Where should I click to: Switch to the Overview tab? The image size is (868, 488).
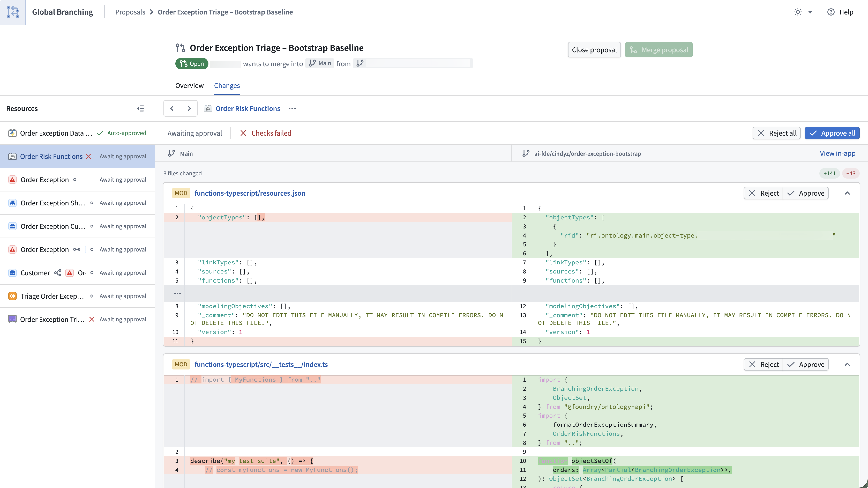[189, 86]
